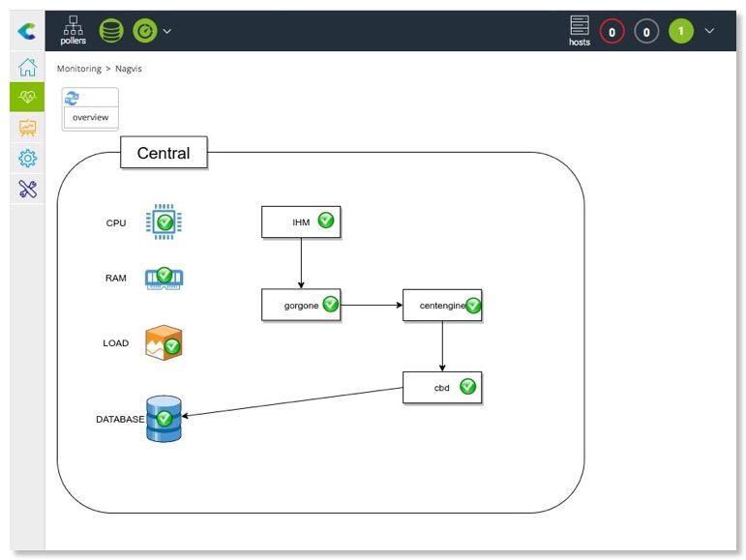
Task: Click the red hosts counter showing 0
Action: pyautogui.click(x=612, y=32)
